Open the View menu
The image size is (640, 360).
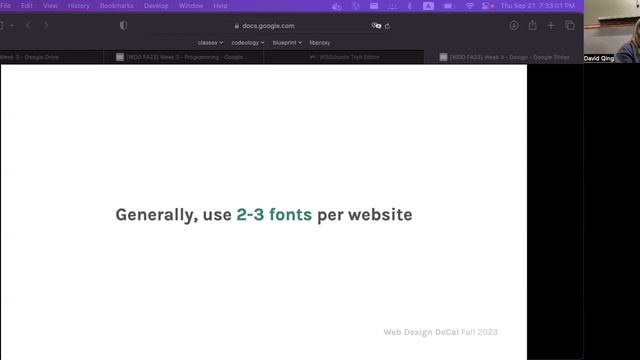coord(50,6)
